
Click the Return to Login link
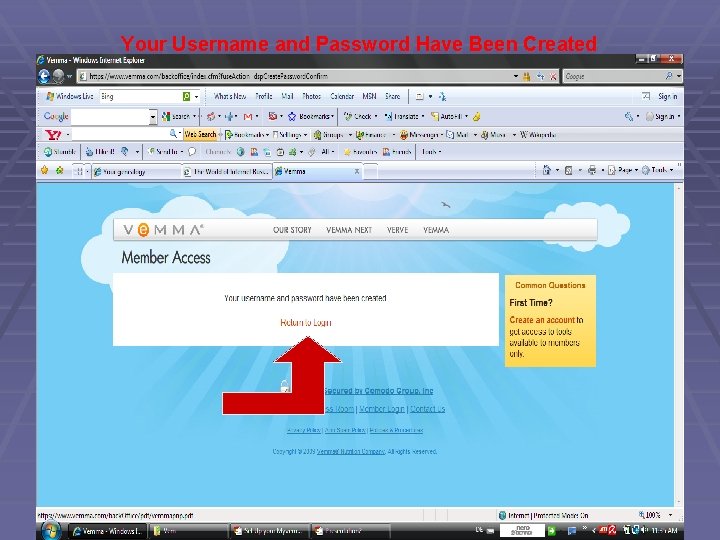[x=305, y=323]
